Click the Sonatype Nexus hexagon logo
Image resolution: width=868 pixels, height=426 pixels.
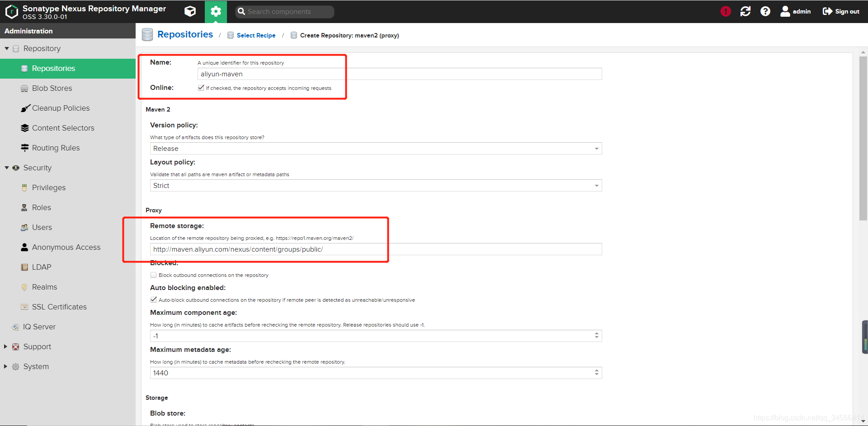(11, 12)
